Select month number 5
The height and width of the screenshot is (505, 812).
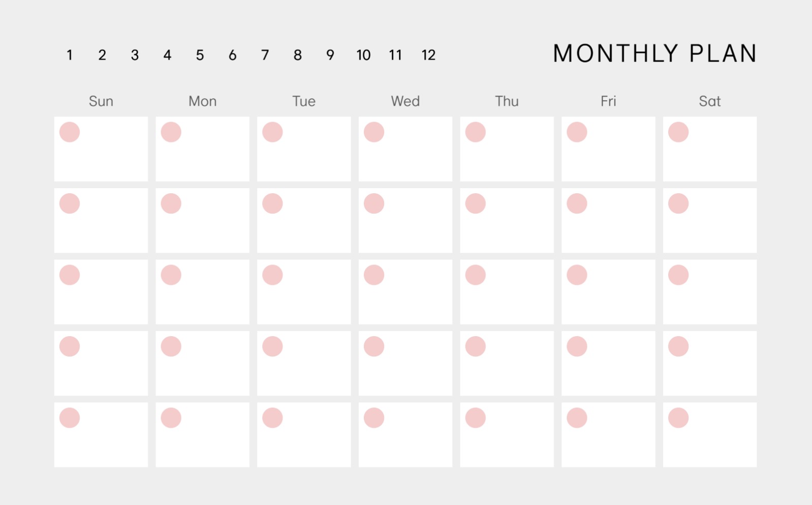coord(200,55)
